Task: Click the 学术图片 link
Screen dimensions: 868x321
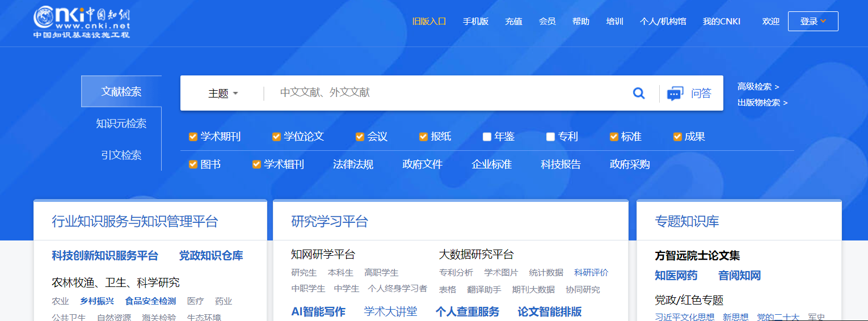Action: 501,273
